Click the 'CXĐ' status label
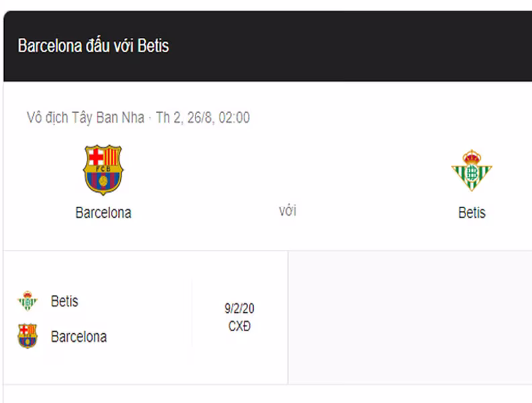532x403 pixels. (239, 326)
